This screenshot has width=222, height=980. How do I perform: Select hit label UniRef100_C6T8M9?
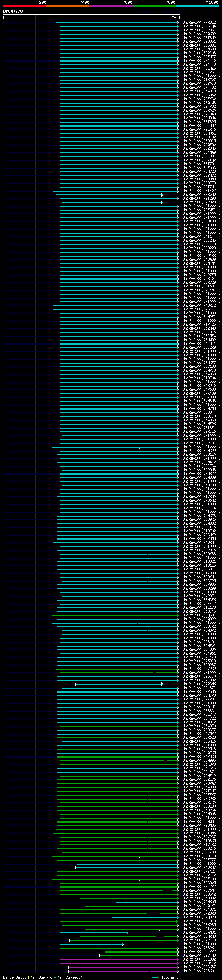pyautogui.click(x=199, y=38)
